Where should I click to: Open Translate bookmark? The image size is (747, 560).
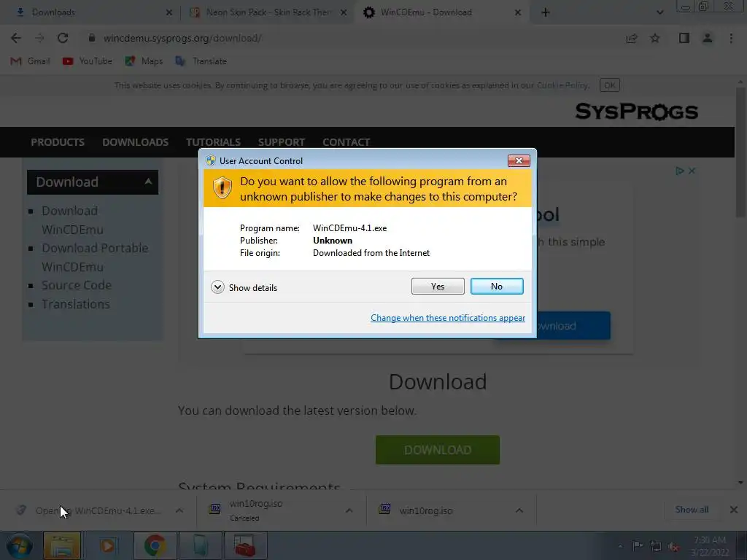tap(201, 61)
